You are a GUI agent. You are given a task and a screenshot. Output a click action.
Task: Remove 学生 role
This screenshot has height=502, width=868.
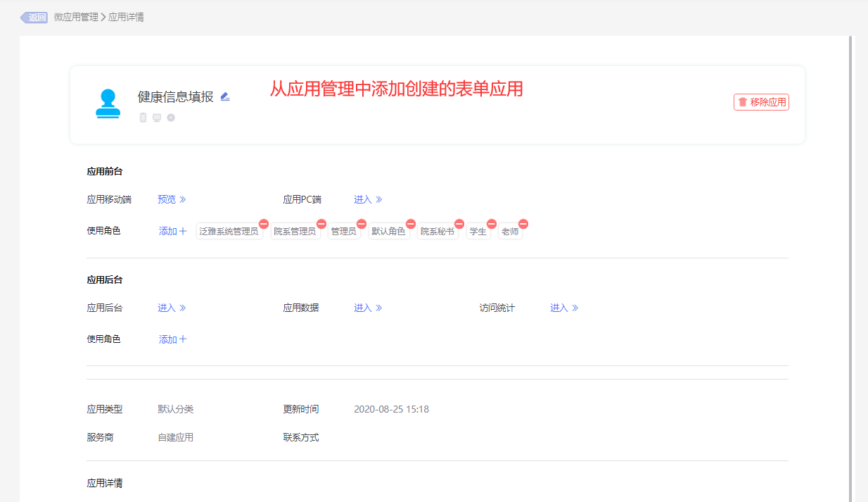[x=492, y=224]
